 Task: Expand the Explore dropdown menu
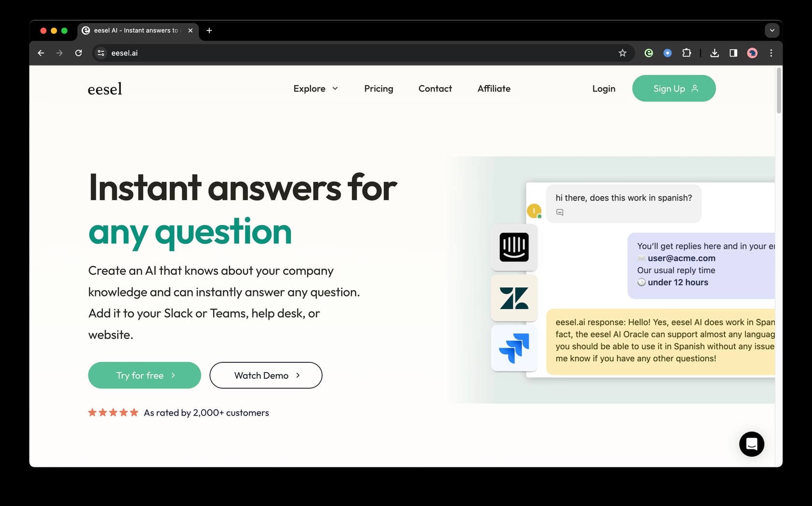pyautogui.click(x=316, y=89)
